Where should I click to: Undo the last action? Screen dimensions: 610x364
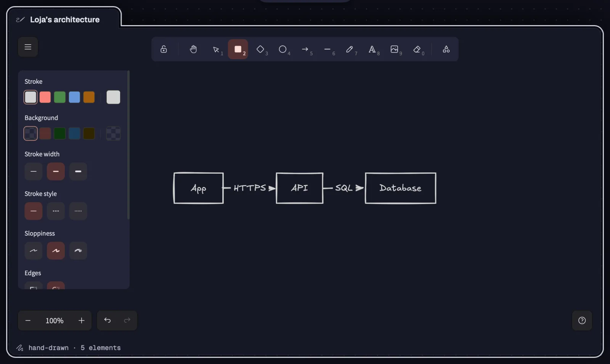pos(107,321)
